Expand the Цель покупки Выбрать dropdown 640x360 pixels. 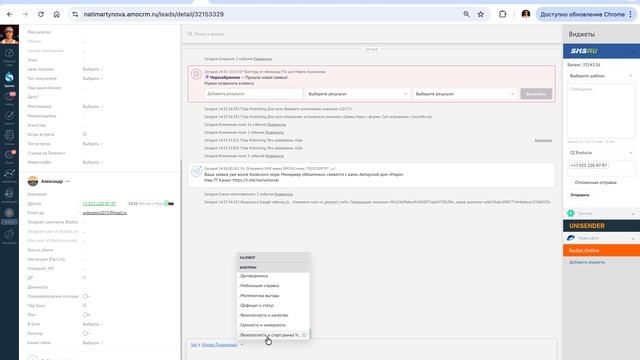(93, 69)
